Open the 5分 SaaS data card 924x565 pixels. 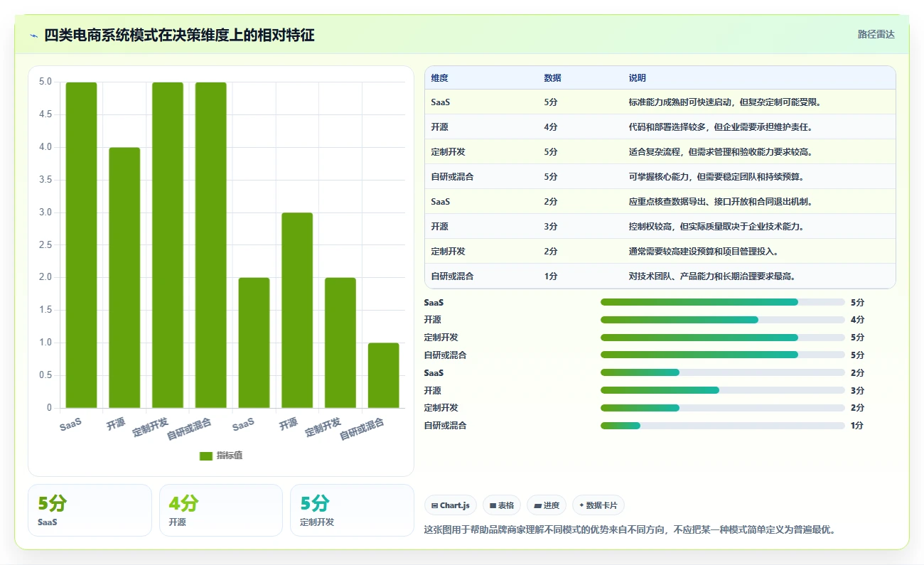90,510
